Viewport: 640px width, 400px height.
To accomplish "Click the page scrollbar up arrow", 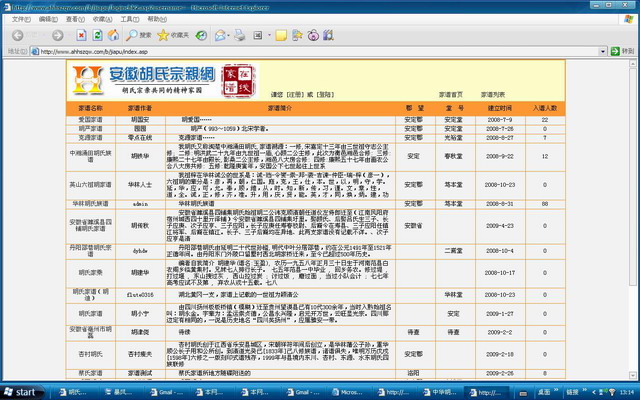I will coord(633,64).
